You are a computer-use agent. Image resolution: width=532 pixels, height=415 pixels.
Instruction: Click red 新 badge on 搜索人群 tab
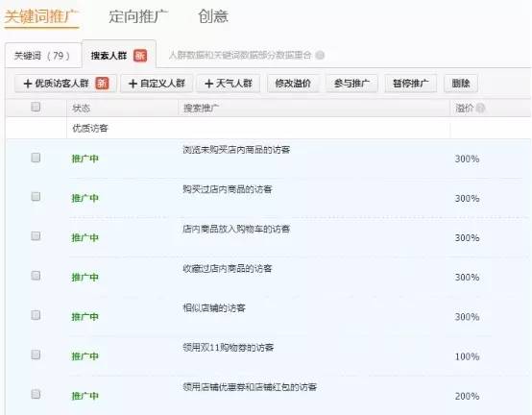tap(140, 56)
